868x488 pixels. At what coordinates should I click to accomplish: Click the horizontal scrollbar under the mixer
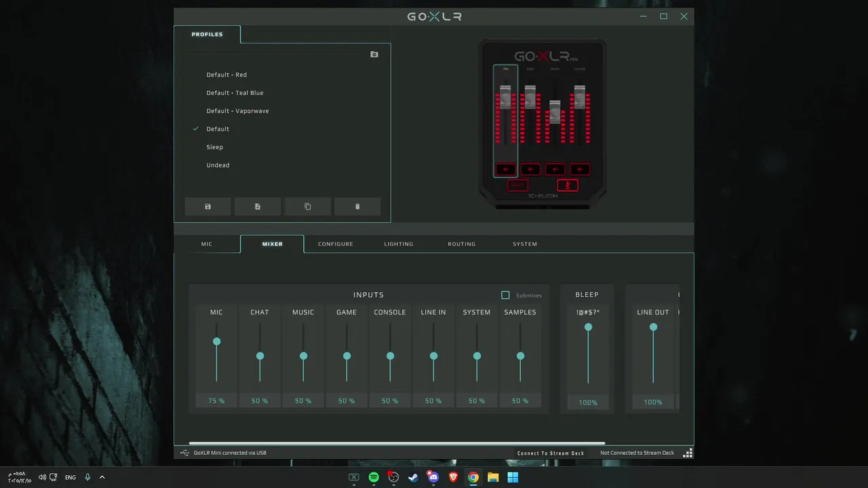click(x=397, y=443)
